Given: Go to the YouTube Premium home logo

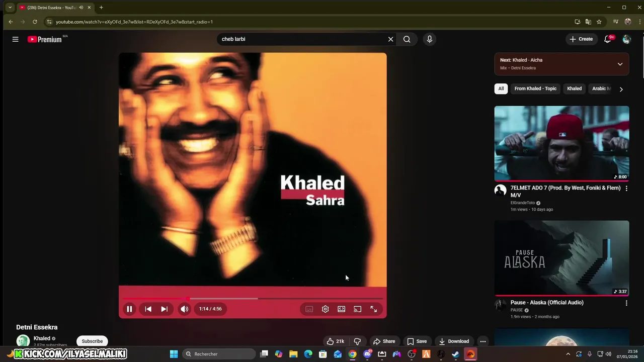Looking at the screenshot, I should click(45, 39).
